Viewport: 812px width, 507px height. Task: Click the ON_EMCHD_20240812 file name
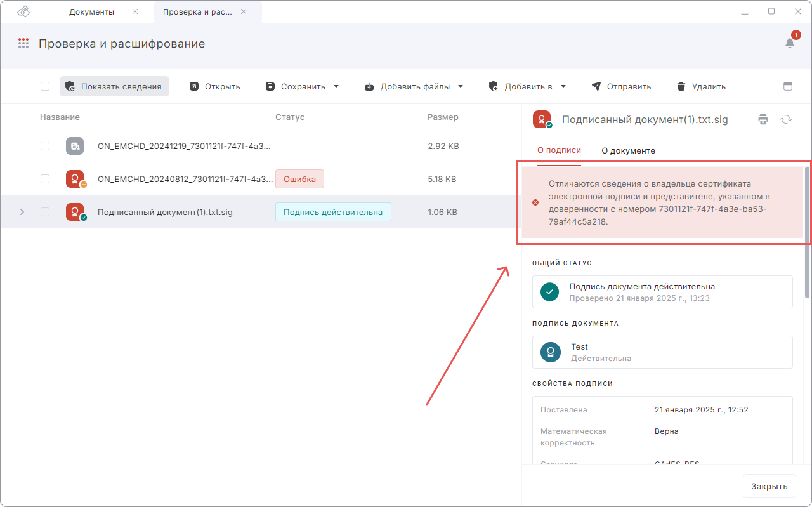pyautogui.click(x=184, y=179)
